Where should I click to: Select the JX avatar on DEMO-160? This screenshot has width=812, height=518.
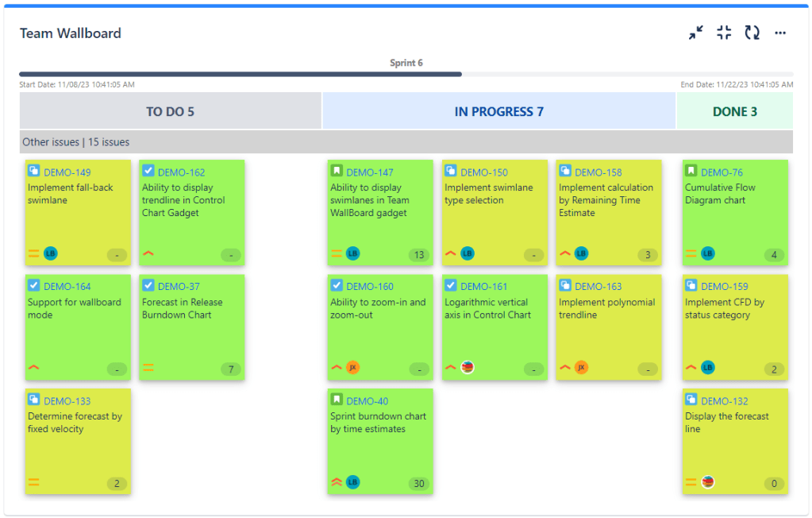pos(354,368)
